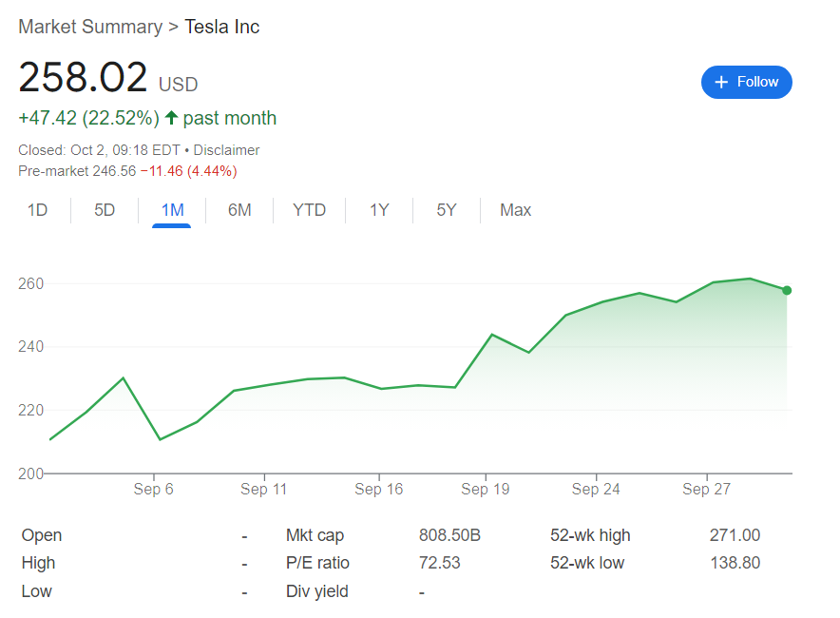Click the Sep 6 axis label
The image size is (840, 618).
pyautogui.click(x=153, y=489)
